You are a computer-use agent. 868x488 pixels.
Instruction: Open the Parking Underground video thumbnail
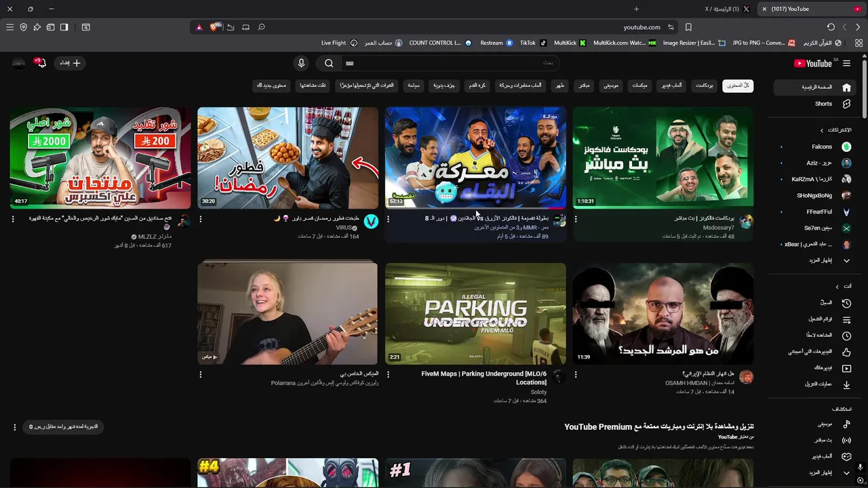475,314
